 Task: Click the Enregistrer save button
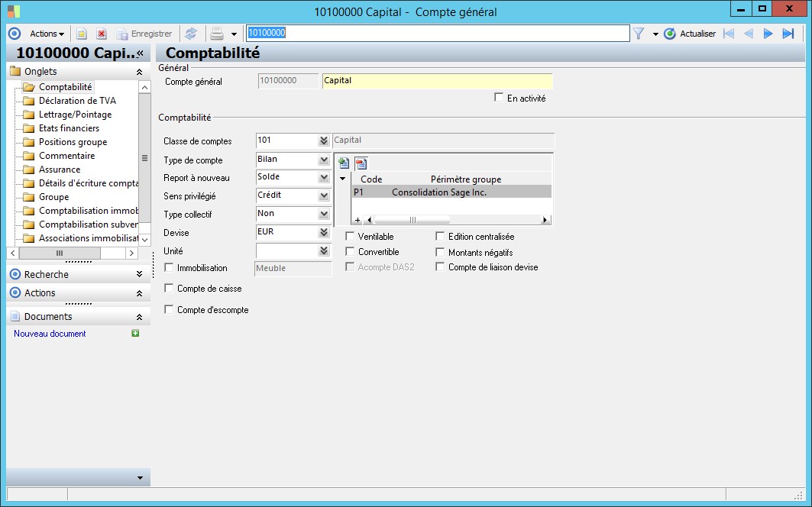pyautogui.click(x=144, y=34)
